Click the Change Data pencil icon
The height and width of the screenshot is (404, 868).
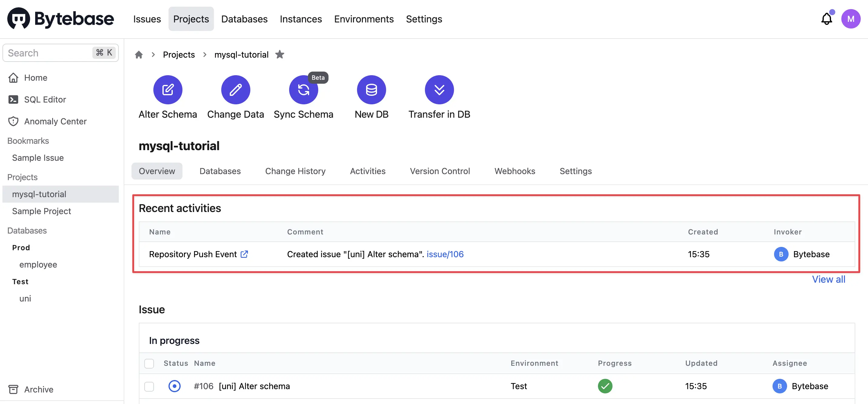coord(235,90)
